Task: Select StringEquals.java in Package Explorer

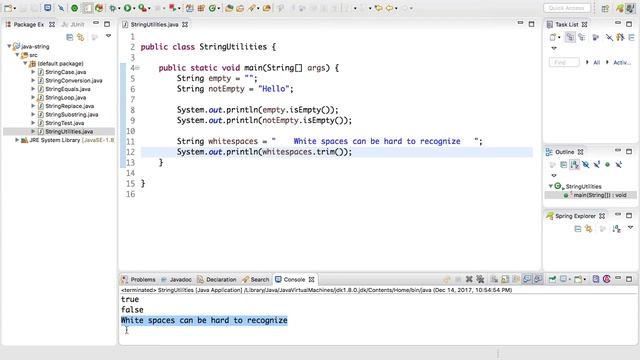Action: 68,89
